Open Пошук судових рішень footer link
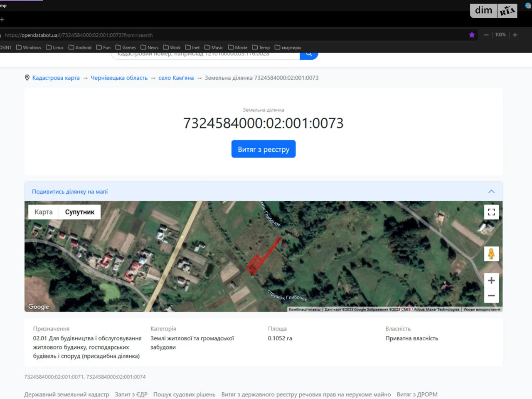532x399 pixels. pyautogui.click(x=185, y=394)
